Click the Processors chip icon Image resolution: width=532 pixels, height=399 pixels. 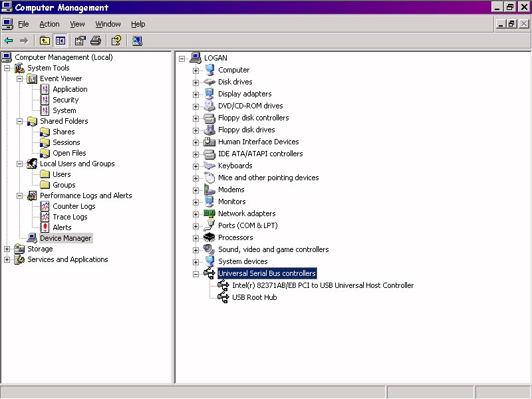coord(209,237)
